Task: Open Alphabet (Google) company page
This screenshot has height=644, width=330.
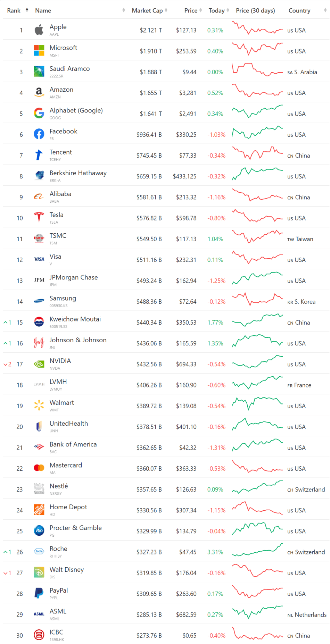Action: 76,110
